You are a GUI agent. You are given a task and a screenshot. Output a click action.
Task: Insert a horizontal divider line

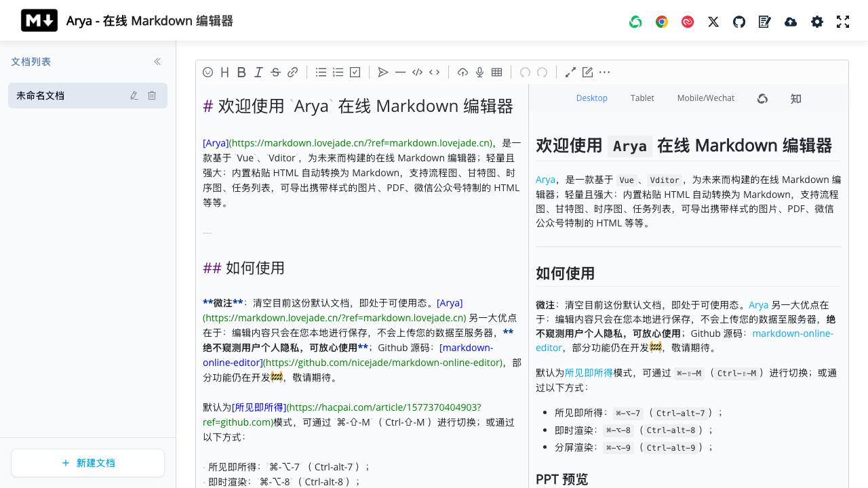pyautogui.click(x=400, y=72)
